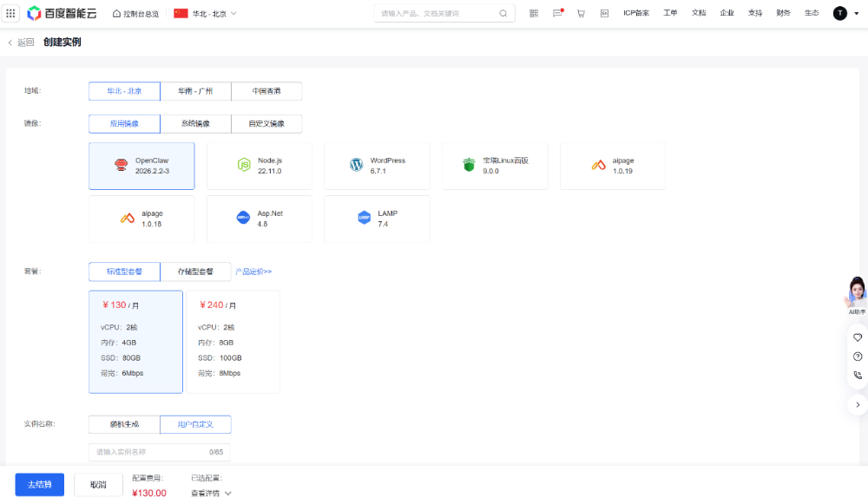Click the instance name input field
Viewport: 868px width, 504px height.
(x=148, y=452)
